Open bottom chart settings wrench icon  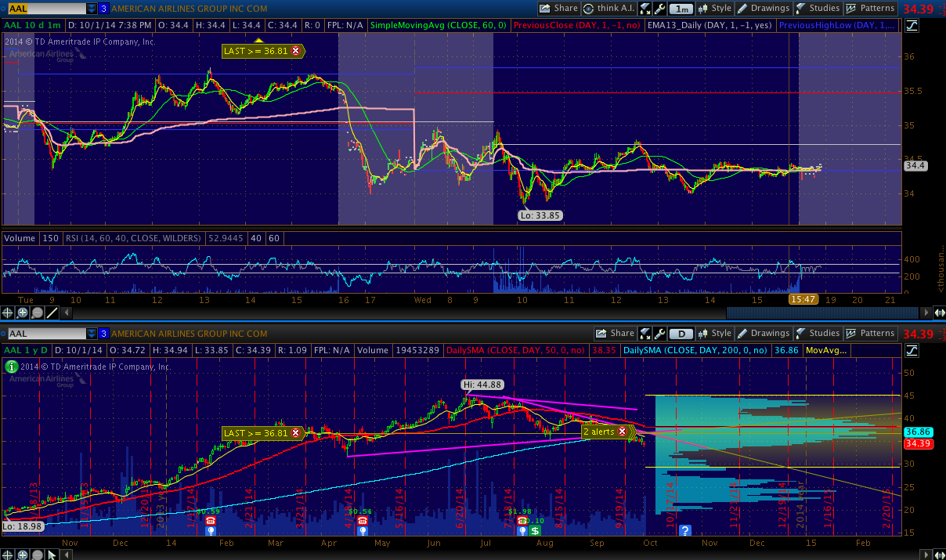(659, 334)
